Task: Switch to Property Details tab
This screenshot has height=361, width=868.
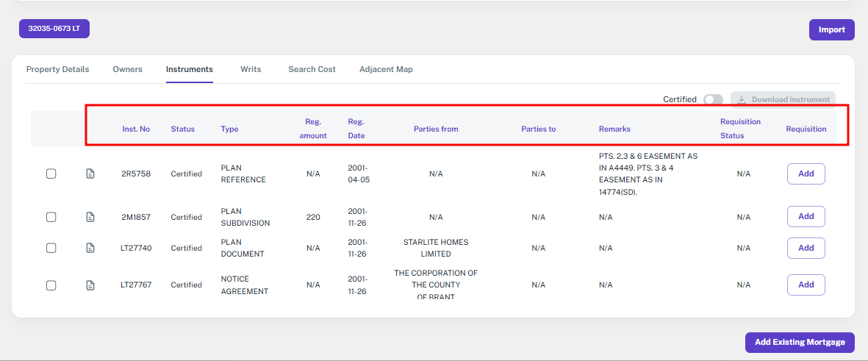Action: coord(57,69)
